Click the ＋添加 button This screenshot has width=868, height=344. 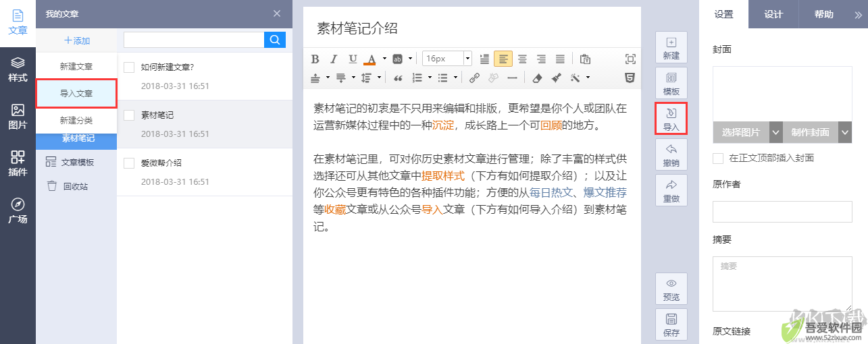tap(76, 40)
